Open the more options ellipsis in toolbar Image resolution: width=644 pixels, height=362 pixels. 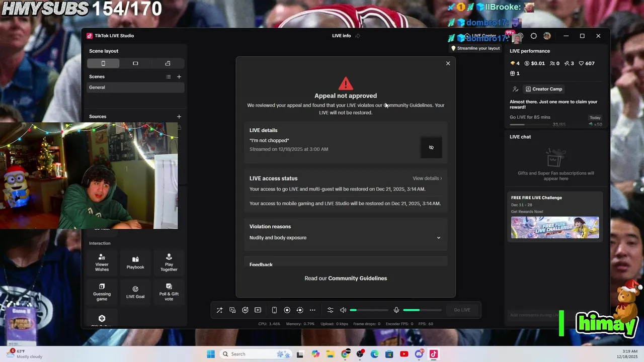[312, 310]
